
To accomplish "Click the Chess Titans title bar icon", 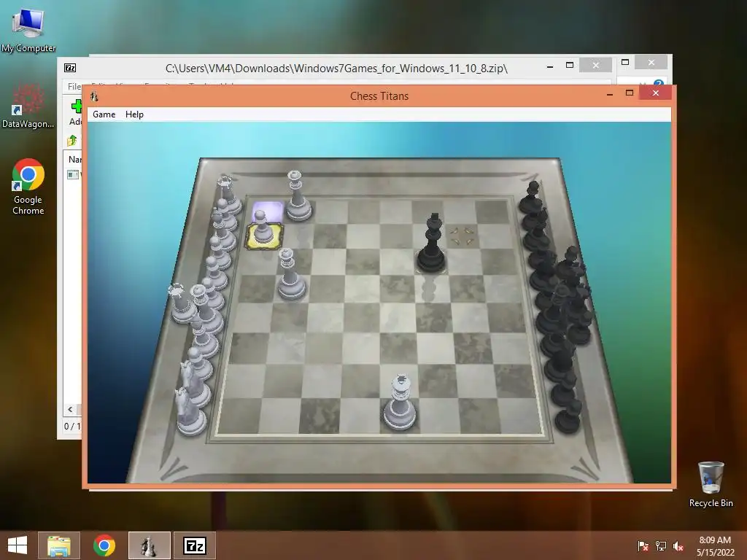I will (x=94, y=96).
